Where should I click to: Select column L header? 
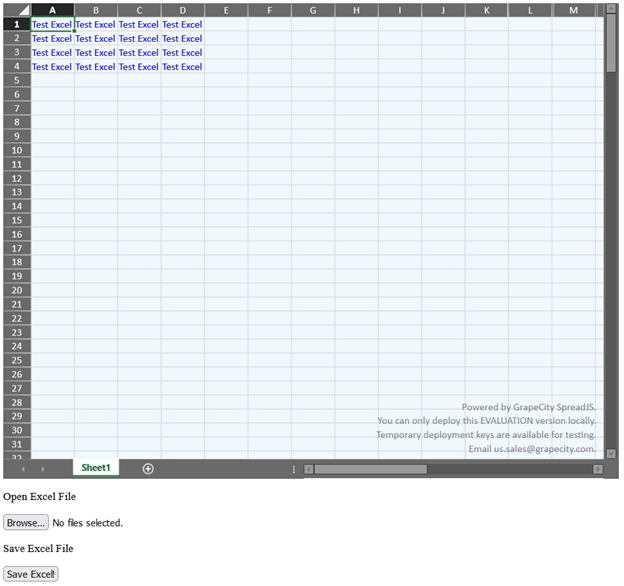point(530,10)
